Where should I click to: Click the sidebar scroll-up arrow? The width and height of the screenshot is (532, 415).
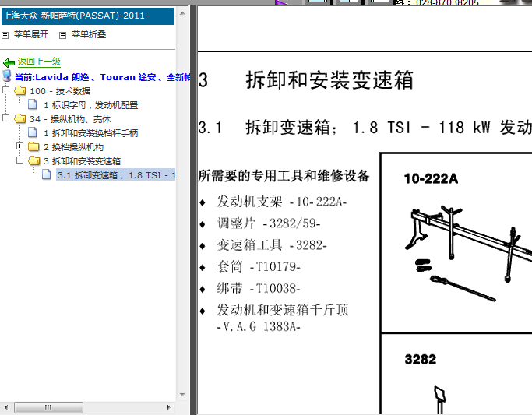[182, 14]
